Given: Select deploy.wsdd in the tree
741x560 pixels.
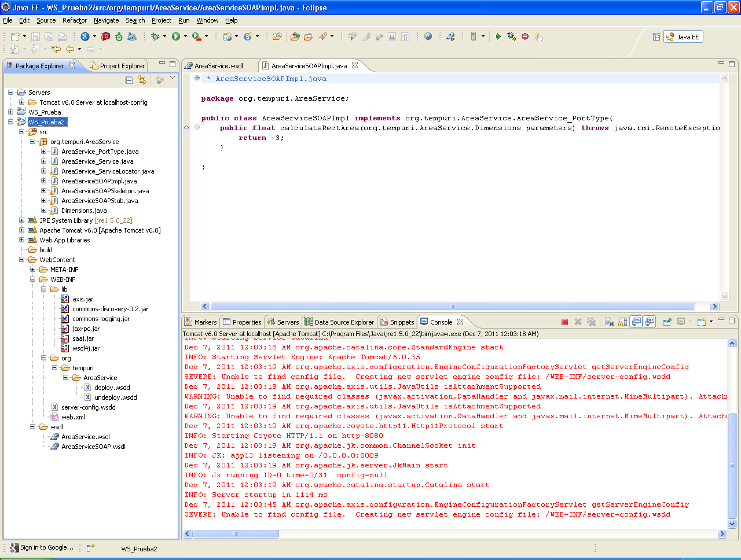Looking at the screenshot, I should [x=112, y=388].
